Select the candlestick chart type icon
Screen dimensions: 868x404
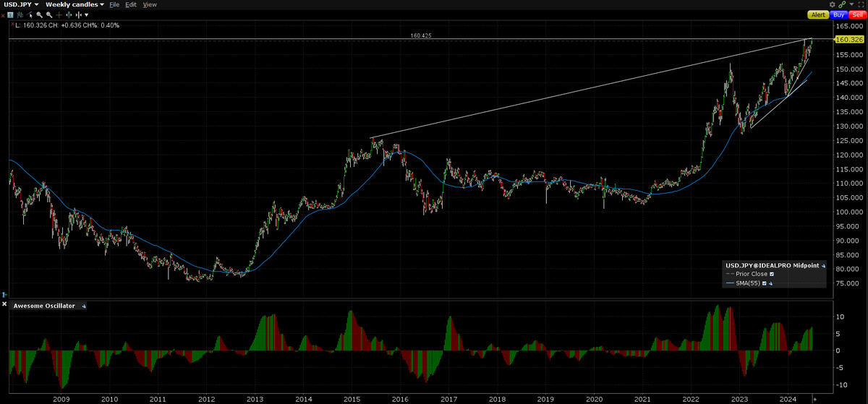click(20, 15)
